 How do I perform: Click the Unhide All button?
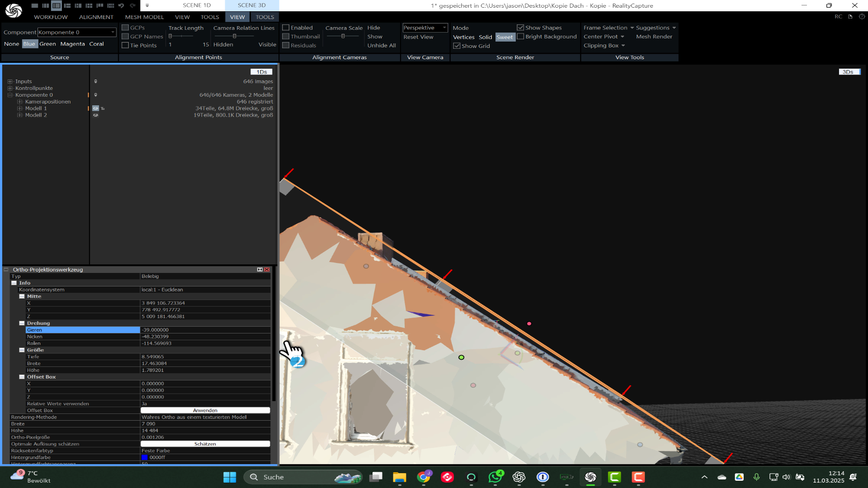tap(382, 45)
